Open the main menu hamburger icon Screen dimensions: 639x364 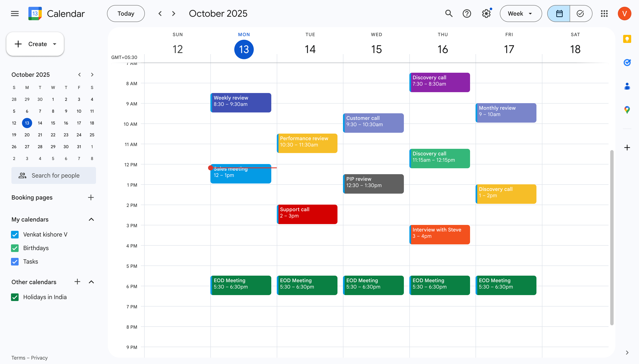[x=15, y=14]
